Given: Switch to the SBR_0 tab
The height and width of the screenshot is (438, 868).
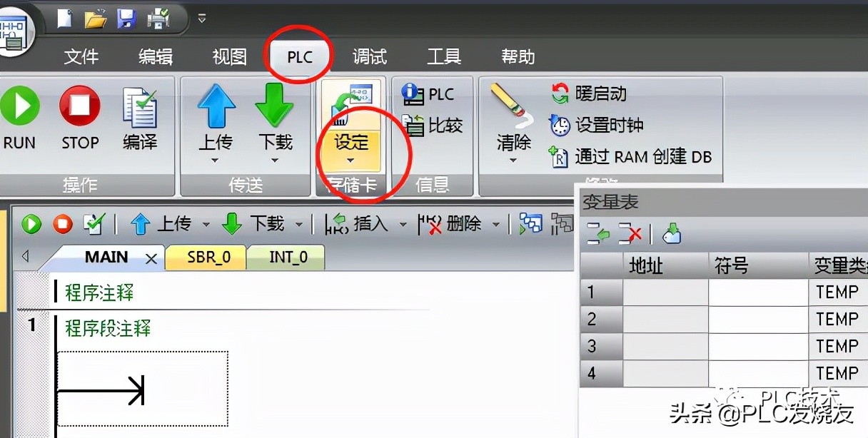Looking at the screenshot, I should coord(206,257).
